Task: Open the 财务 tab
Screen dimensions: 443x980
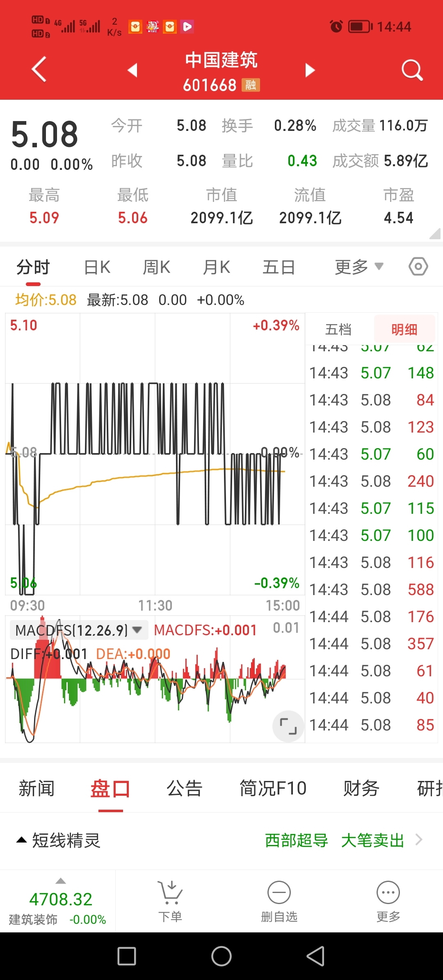Action: pyautogui.click(x=361, y=788)
